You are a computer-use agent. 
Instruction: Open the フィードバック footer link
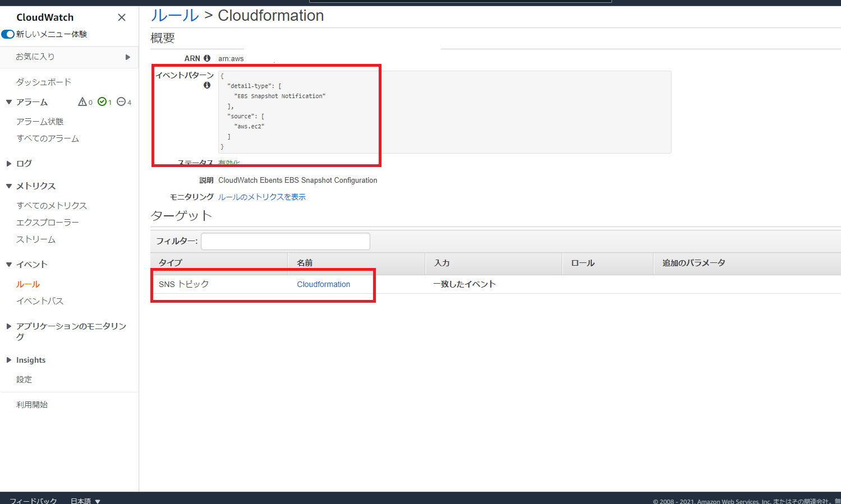33,501
